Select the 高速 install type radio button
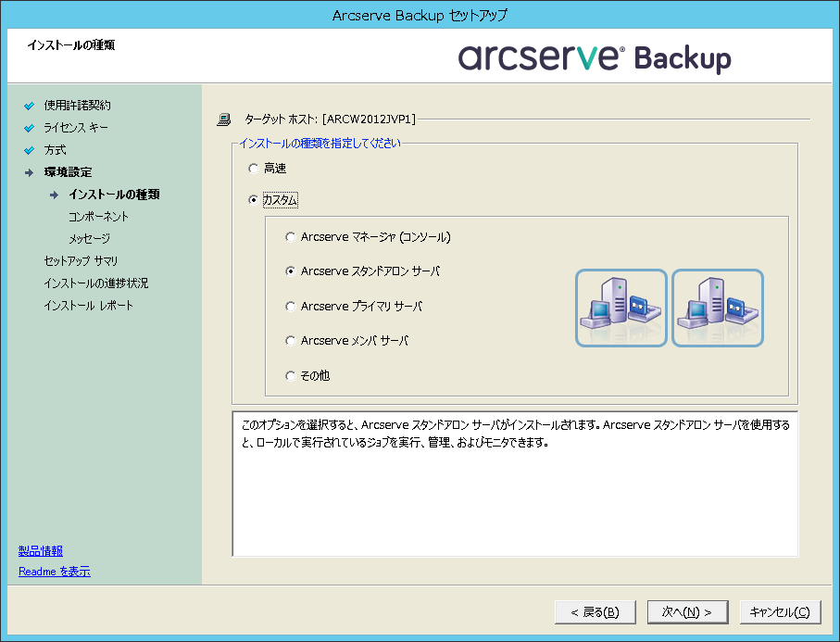Image resolution: width=840 pixels, height=642 pixels. click(x=254, y=169)
